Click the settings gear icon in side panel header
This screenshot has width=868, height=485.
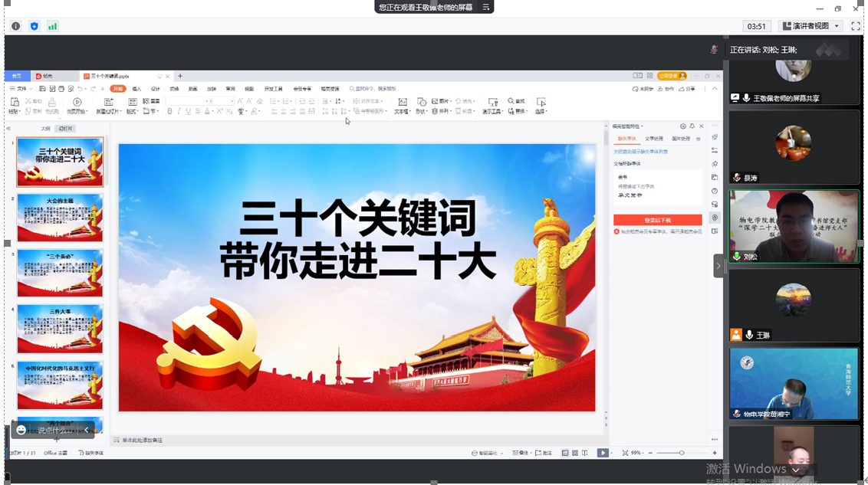coord(682,126)
